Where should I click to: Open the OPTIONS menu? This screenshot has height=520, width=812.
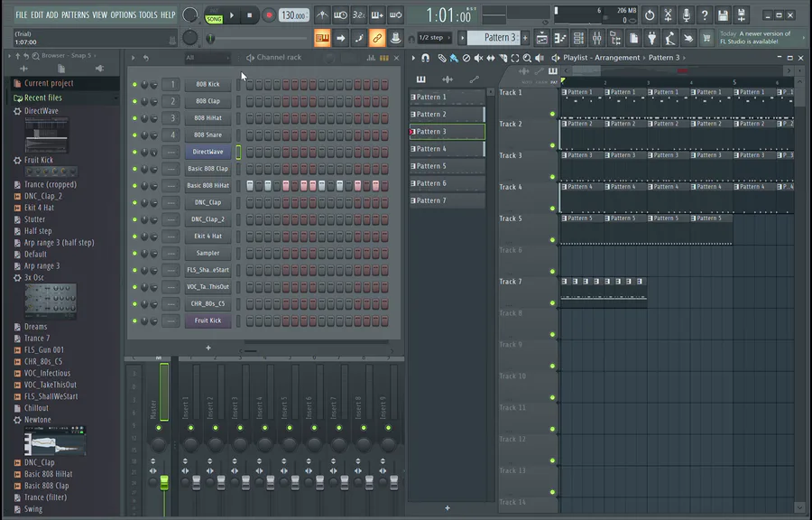point(124,15)
